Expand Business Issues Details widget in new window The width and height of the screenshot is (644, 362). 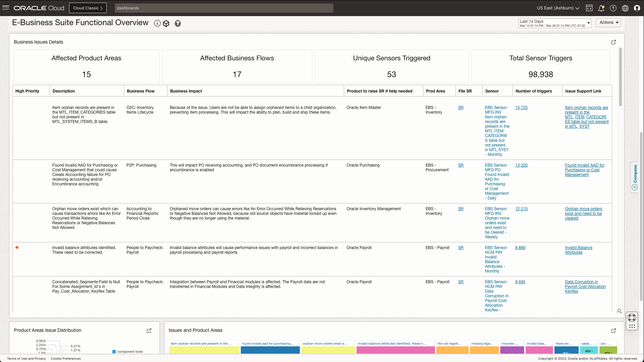[x=613, y=42]
